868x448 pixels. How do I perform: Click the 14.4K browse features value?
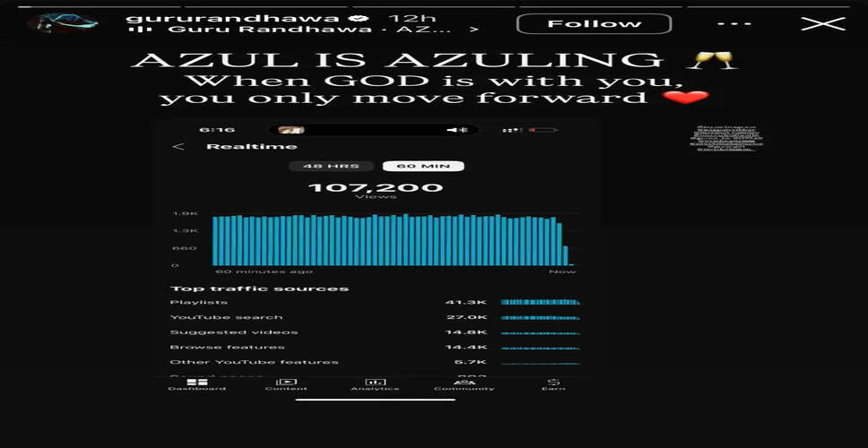tap(466, 348)
